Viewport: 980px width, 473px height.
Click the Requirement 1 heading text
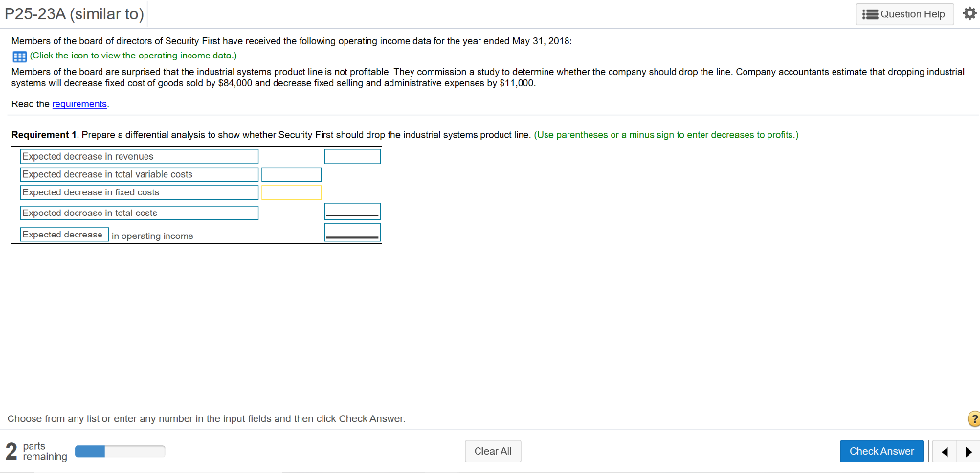pyautogui.click(x=46, y=134)
